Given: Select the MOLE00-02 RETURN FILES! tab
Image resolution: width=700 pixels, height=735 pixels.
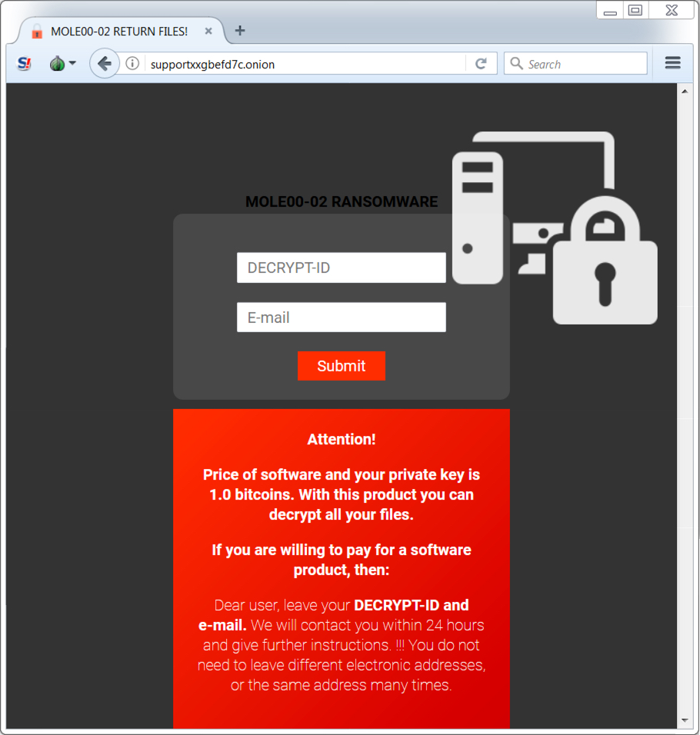Looking at the screenshot, I should [121, 31].
